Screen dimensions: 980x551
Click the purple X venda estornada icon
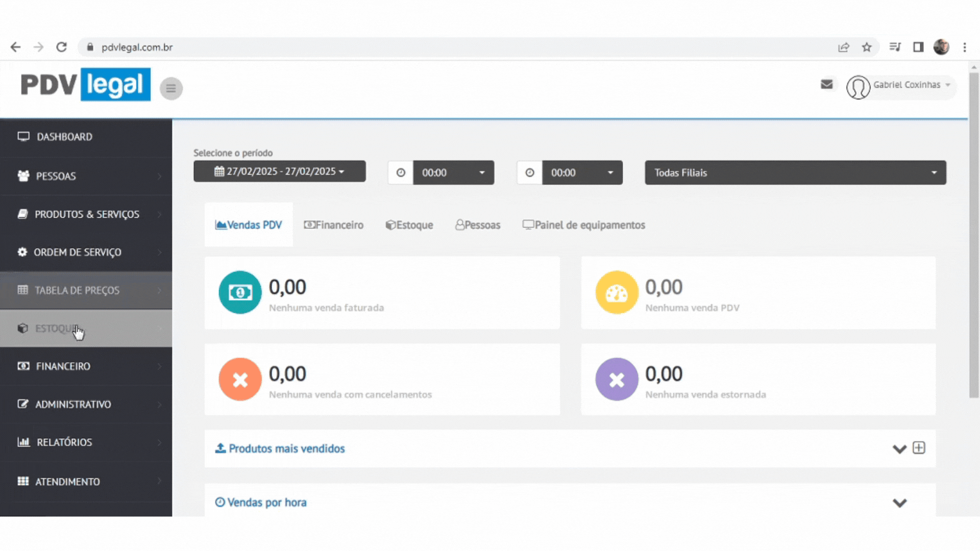(617, 379)
